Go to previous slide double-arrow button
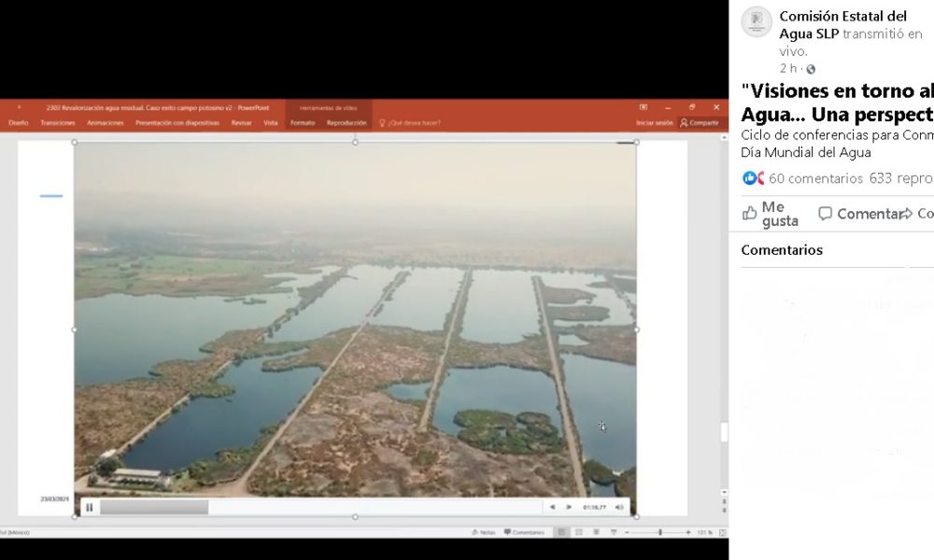The height and width of the screenshot is (560, 934). 724,502
